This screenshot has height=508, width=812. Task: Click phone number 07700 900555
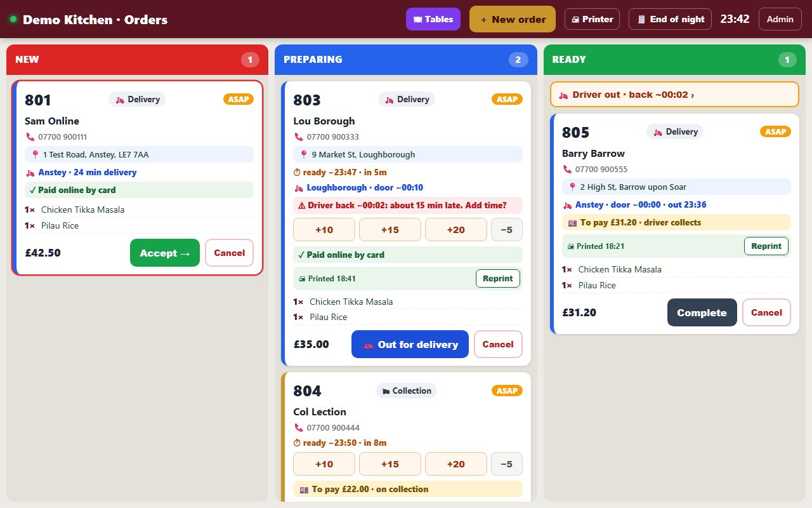pyautogui.click(x=601, y=169)
